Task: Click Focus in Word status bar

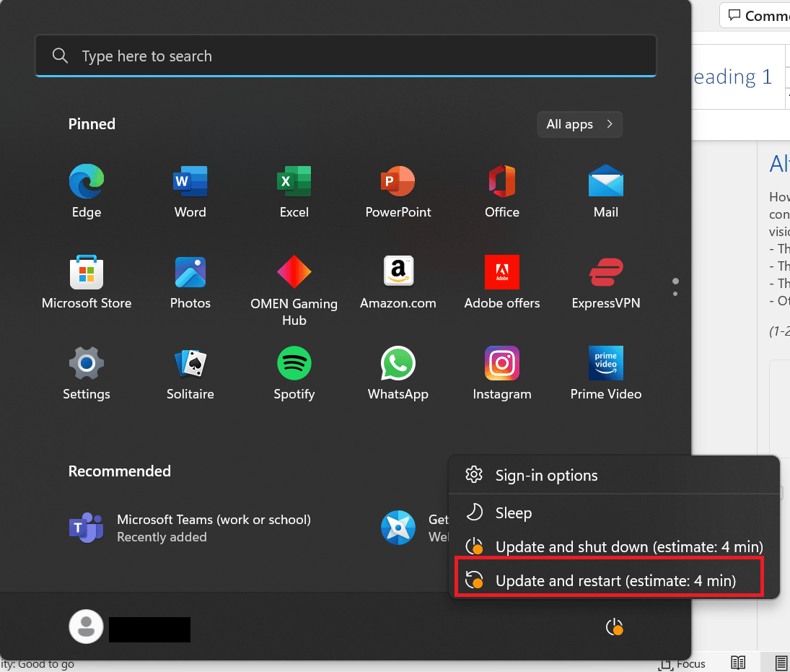Action: [682, 664]
